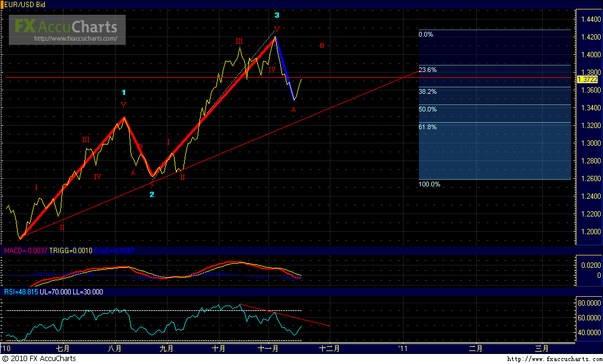Select the 十二月 date axis marker

(330, 349)
